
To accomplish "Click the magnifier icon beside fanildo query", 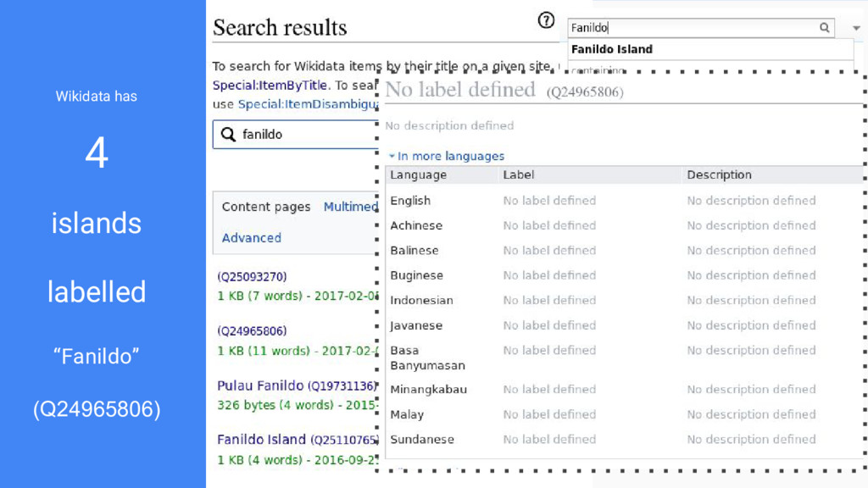I will [x=228, y=135].
